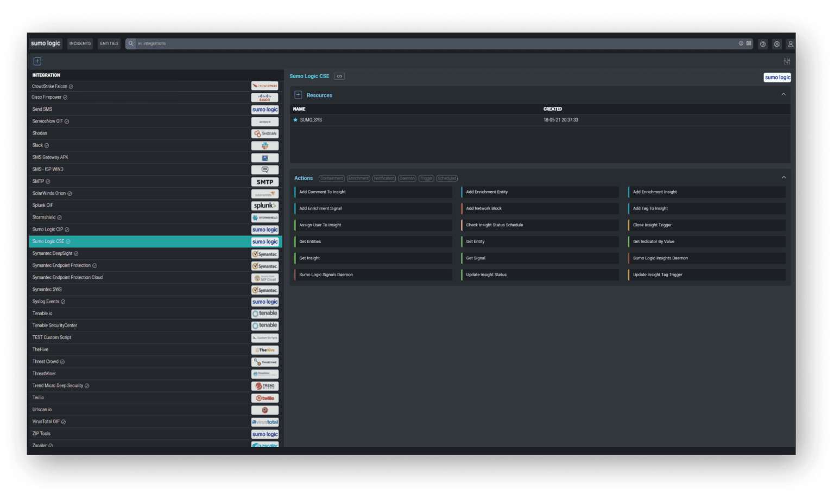The width and height of the screenshot is (834, 504).
Task: Open the Add Network Block action
Action: [540, 209]
